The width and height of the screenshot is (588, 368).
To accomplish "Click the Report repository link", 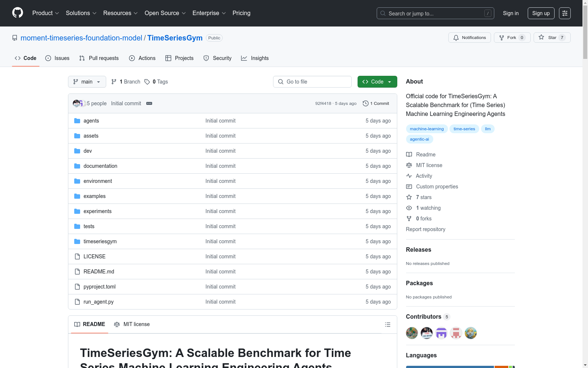I will 426,229.
